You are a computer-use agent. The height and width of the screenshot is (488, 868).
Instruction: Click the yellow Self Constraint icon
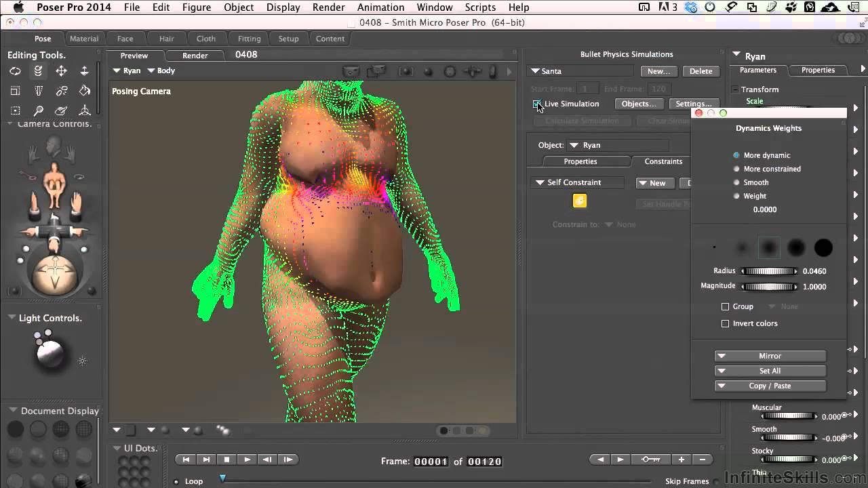[x=579, y=201]
